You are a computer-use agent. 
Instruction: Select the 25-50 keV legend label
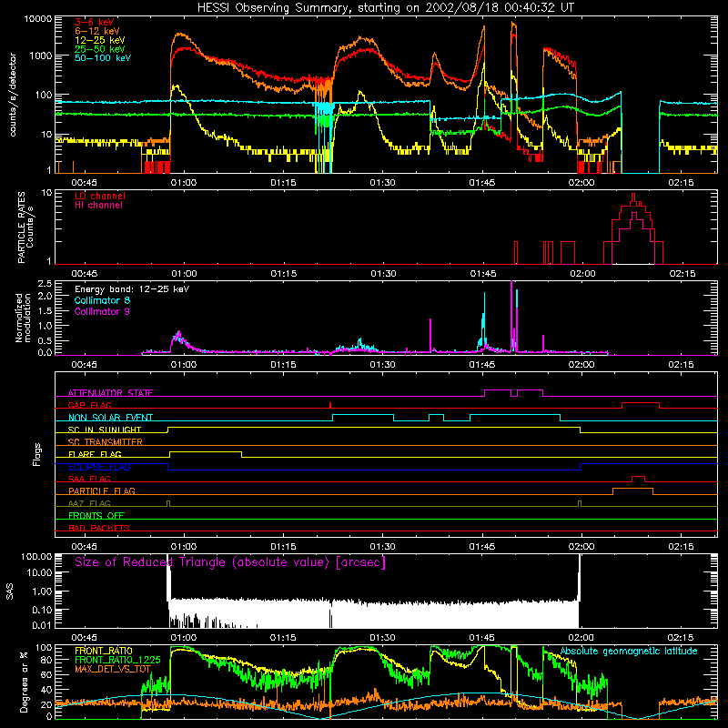[100, 49]
